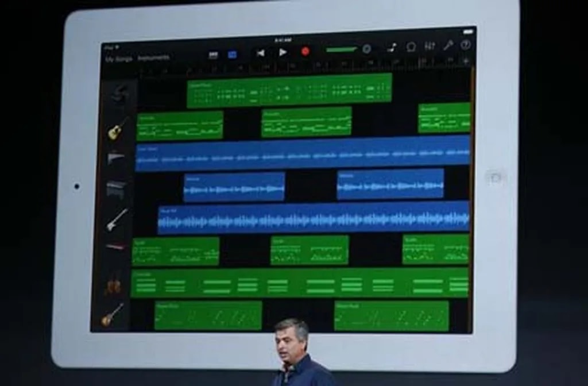This screenshot has height=386, width=588.
Task: Click the green master volume slider
Action: [x=341, y=50]
